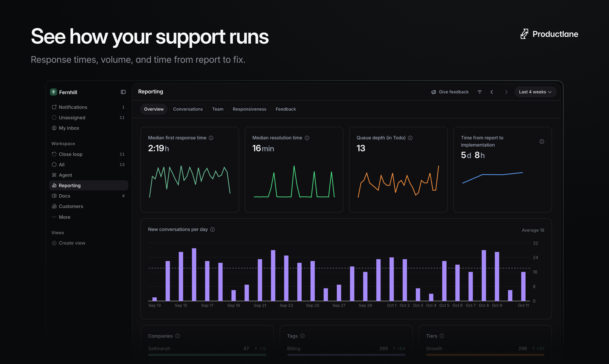This screenshot has height=364, width=609.
Task: Collapse the sidebar with the panel icon
Action: [x=123, y=92]
